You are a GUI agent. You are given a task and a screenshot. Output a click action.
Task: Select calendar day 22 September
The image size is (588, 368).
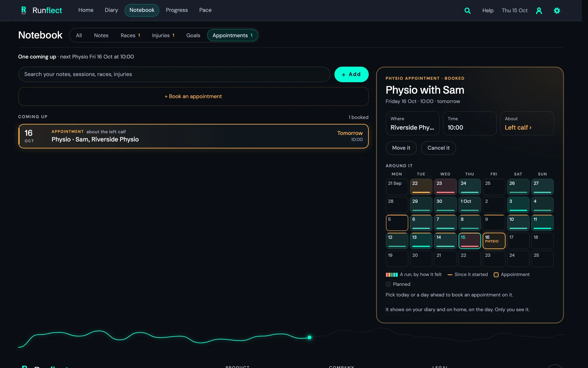(x=421, y=187)
